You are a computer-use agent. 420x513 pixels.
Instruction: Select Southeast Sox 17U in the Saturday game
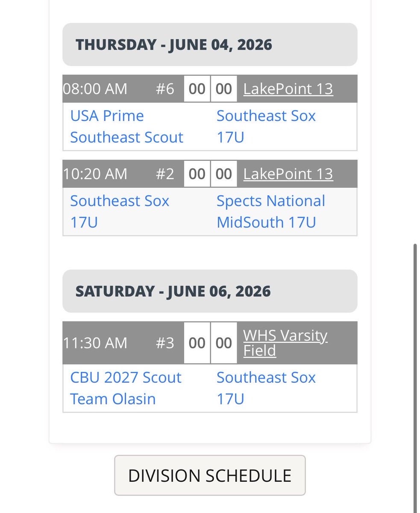coord(266,388)
